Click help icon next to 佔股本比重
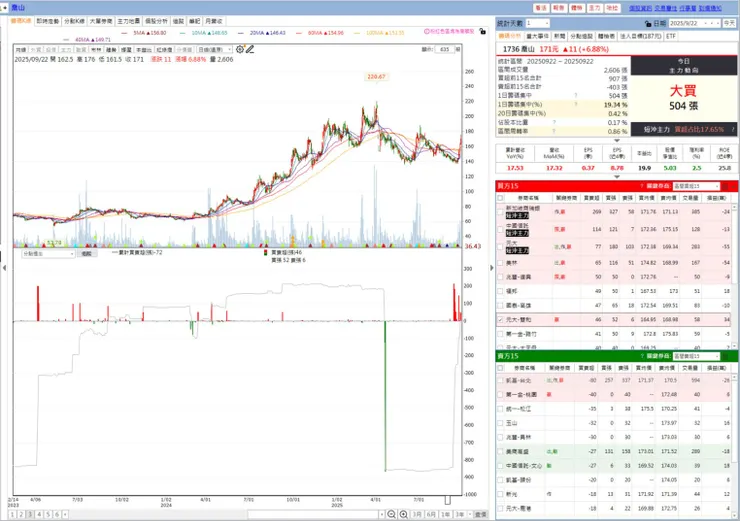 (x=554, y=122)
